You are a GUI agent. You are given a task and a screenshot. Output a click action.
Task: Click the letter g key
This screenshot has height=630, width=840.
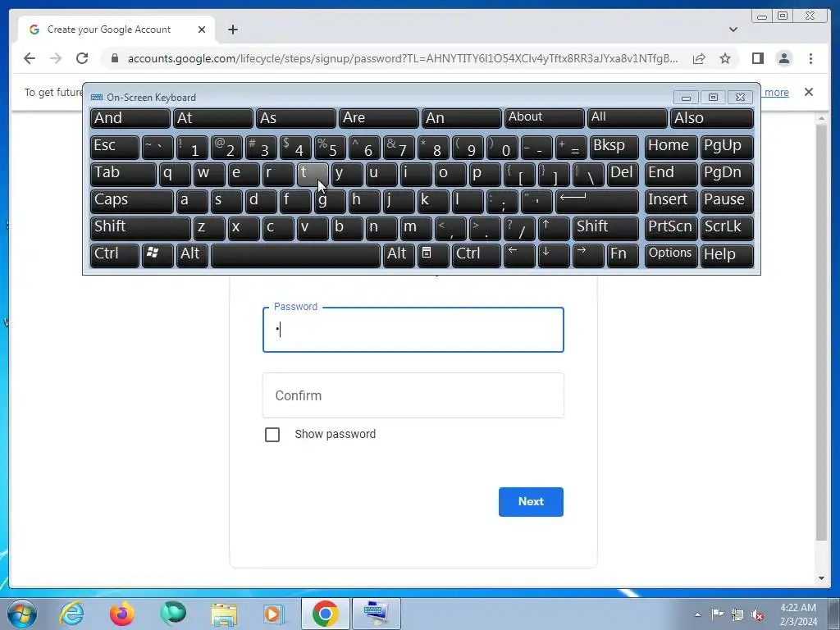pyautogui.click(x=329, y=201)
